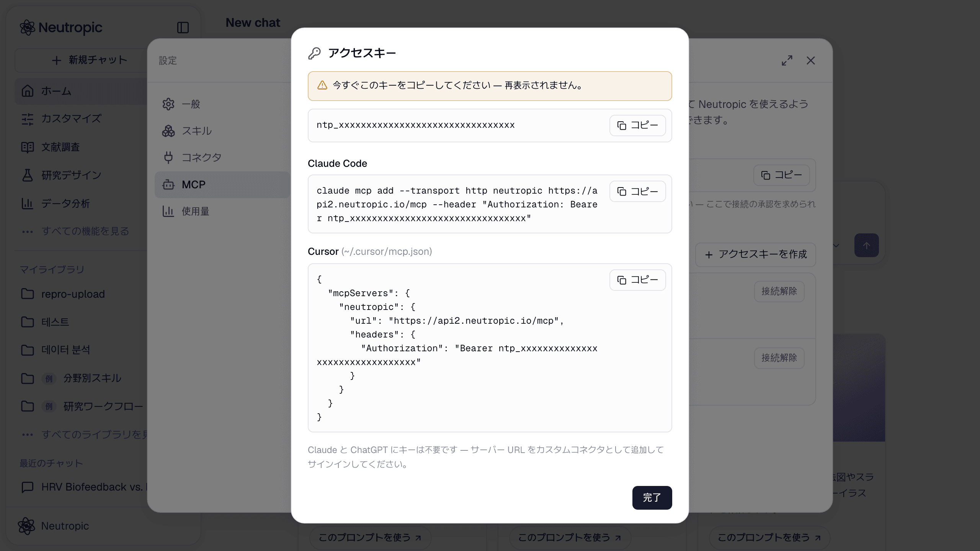Click the lower 接続解除 button
The height and width of the screenshot is (551, 980).
779,358
